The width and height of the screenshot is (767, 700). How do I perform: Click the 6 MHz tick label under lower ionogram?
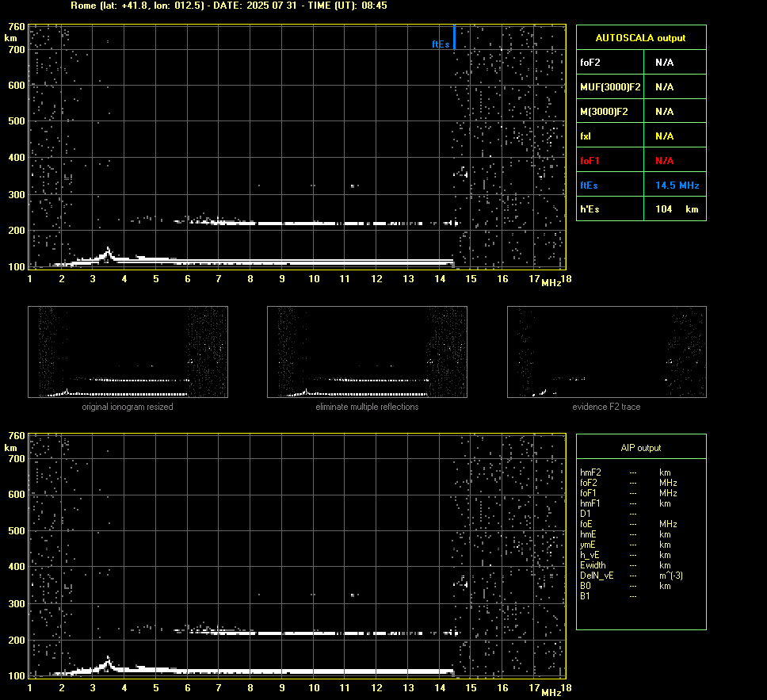187,688
